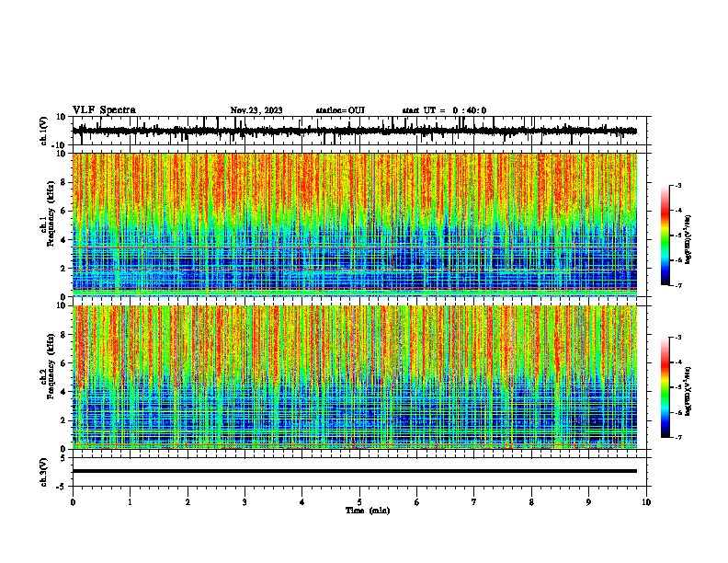The height and width of the screenshot is (563, 728).
Task: Click the "ch.3(V)" axis label
Action: tap(43, 472)
